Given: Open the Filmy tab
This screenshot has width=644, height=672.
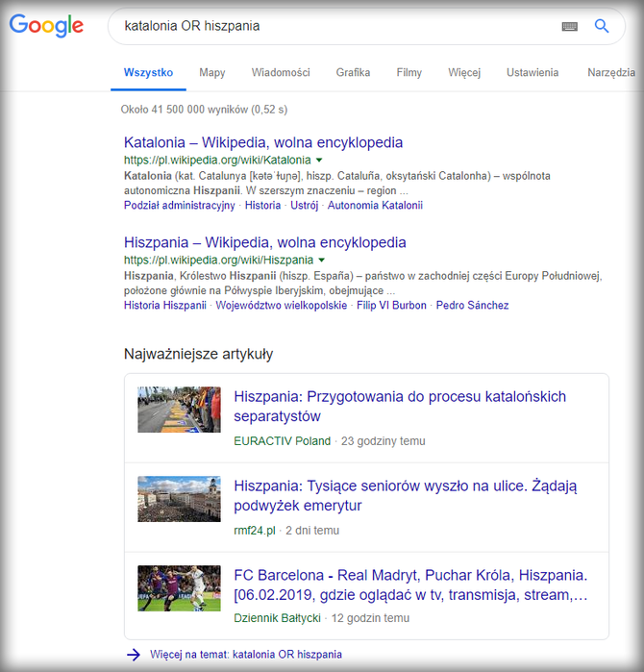Looking at the screenshot, I should click(x=409, y=72).
